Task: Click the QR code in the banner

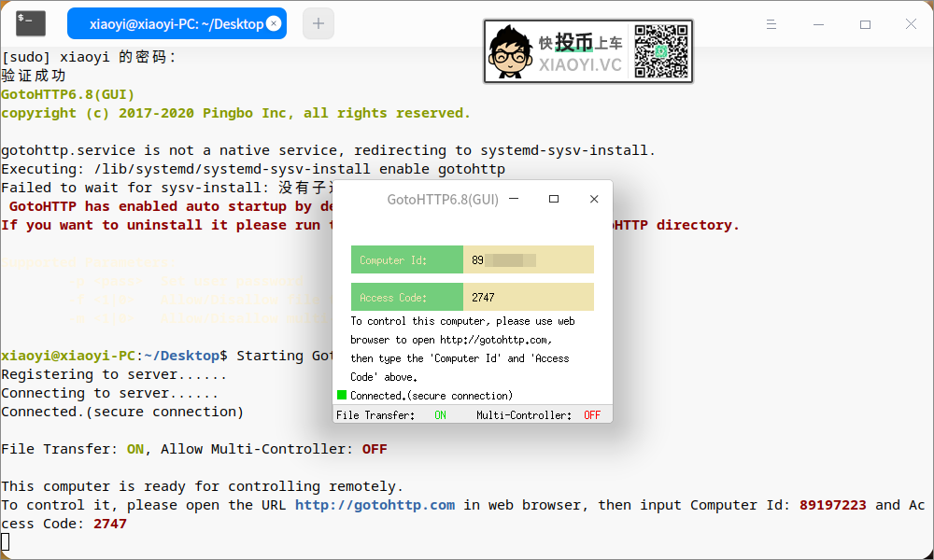Action: [660, 51]
